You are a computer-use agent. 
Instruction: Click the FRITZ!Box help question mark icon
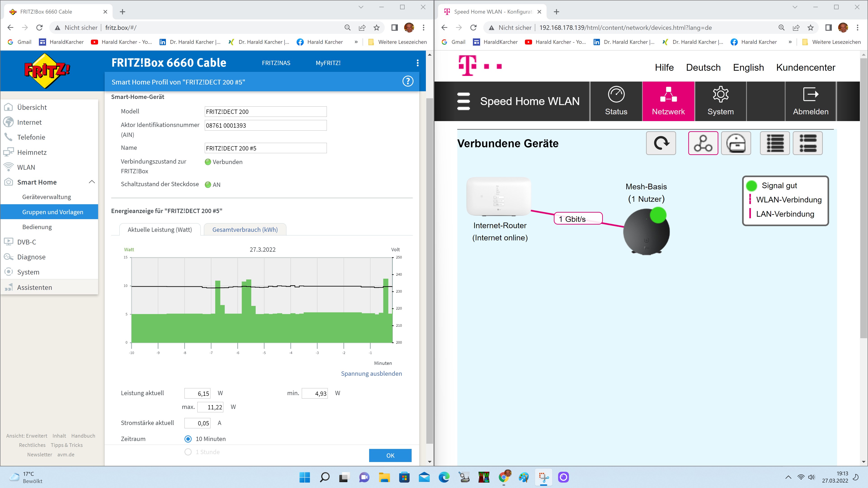408,82
